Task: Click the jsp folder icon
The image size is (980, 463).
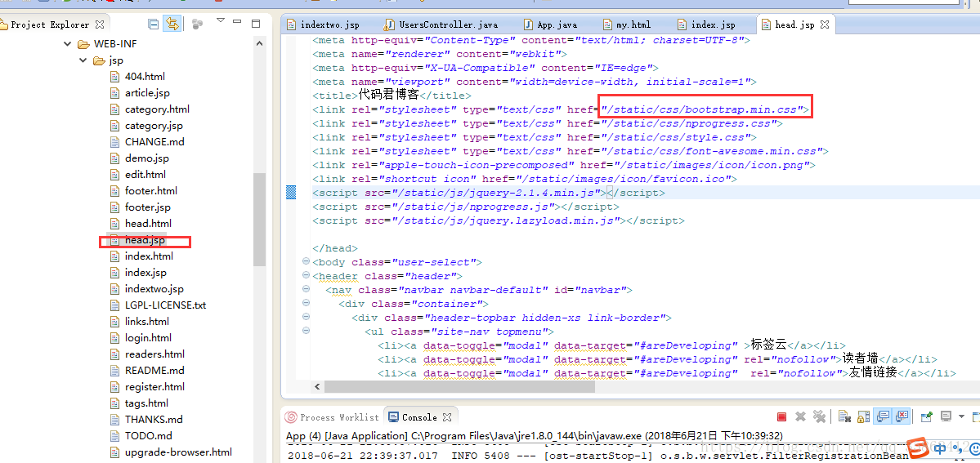Action: pyautogui.click(x=98, y=60)
